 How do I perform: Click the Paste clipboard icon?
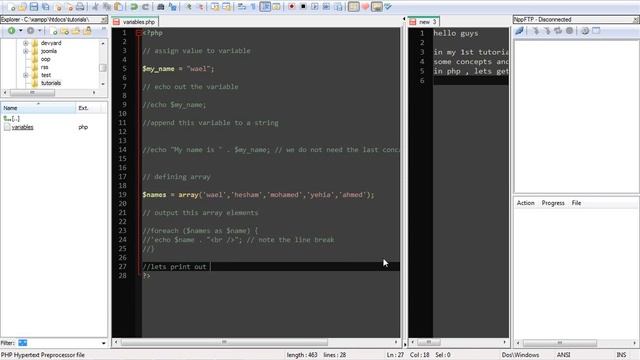click(118, 7)
